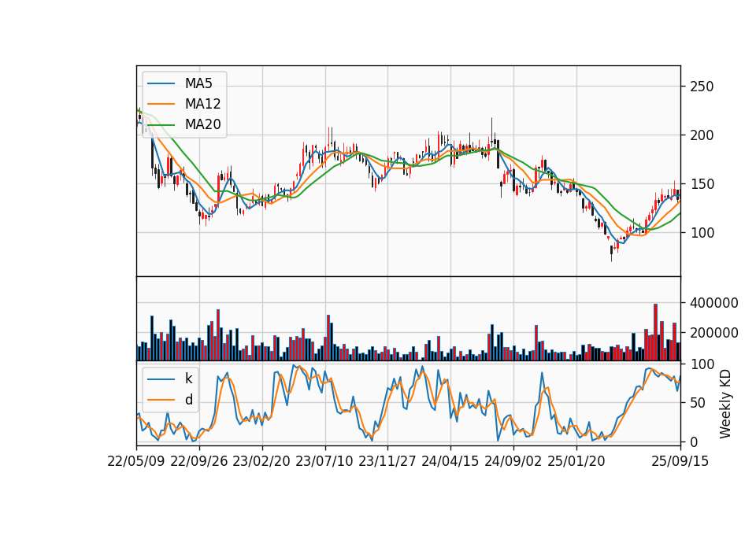This screenshot has height=543, width=756.
Task: Click the MA5 legend label
Action: coord(198,83)
